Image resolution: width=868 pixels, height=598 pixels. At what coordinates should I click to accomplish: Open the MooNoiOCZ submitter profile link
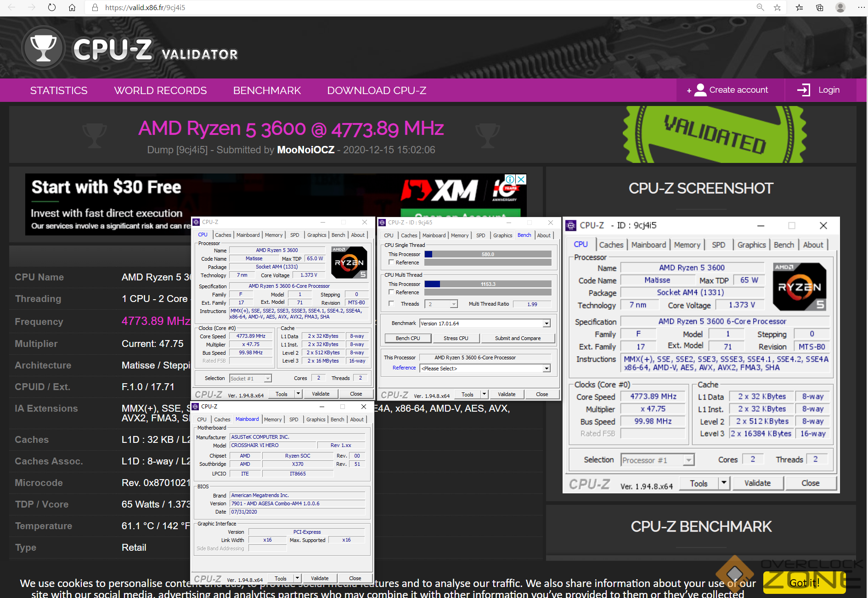tap(305, 150)
